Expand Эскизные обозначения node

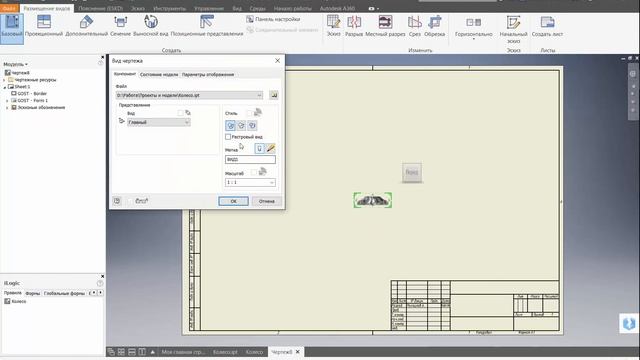pos(7,108)
